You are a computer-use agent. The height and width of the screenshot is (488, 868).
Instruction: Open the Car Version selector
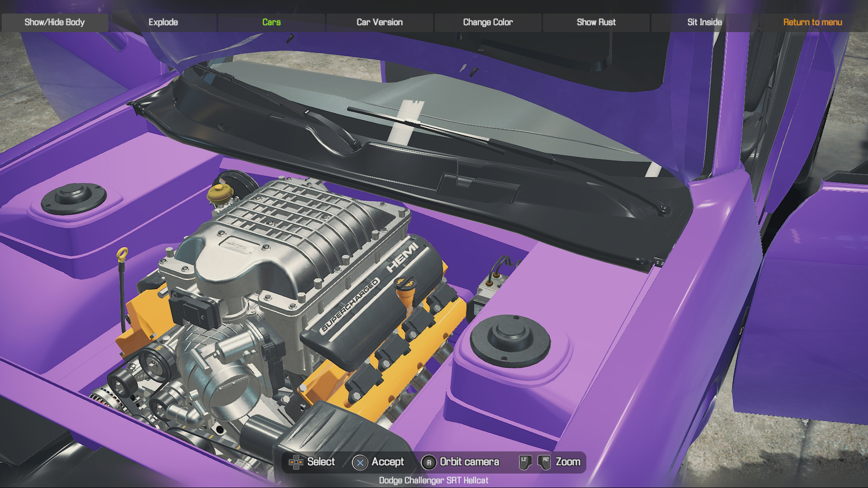point(379,22)
